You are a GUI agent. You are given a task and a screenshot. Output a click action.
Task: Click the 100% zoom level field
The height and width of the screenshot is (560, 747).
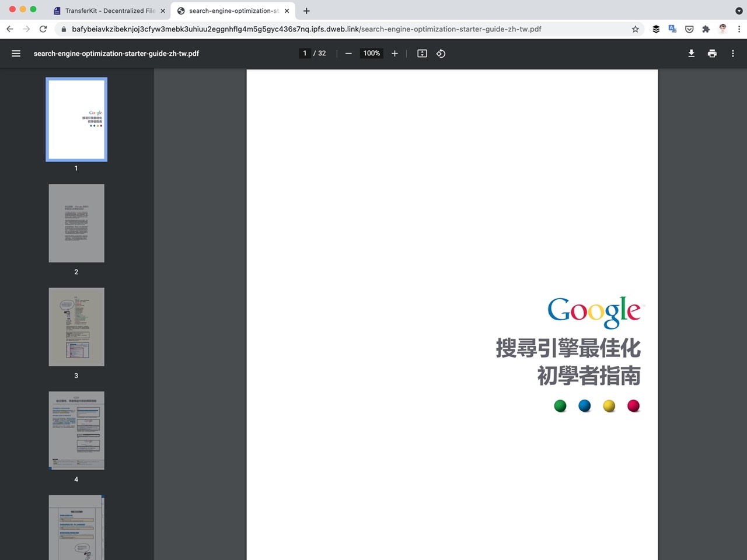tap(372, 53)
